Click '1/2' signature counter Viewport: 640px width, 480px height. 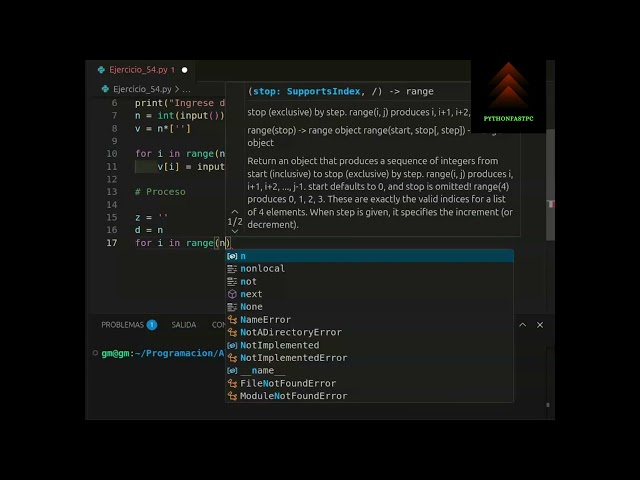pyautogui.click(x=235, y=222)
